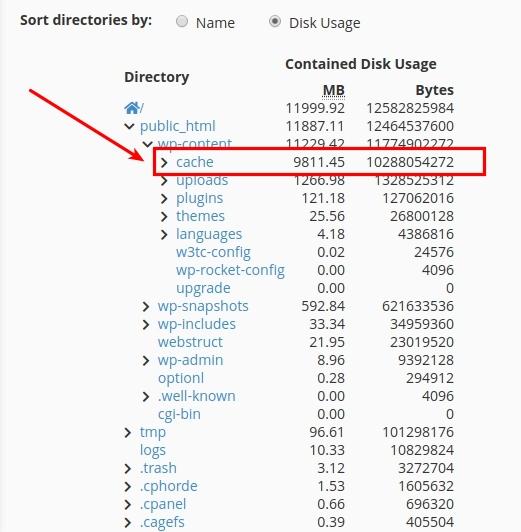
Task: Click the MB column header abbreviation
Action: click(x=333, y=90)
